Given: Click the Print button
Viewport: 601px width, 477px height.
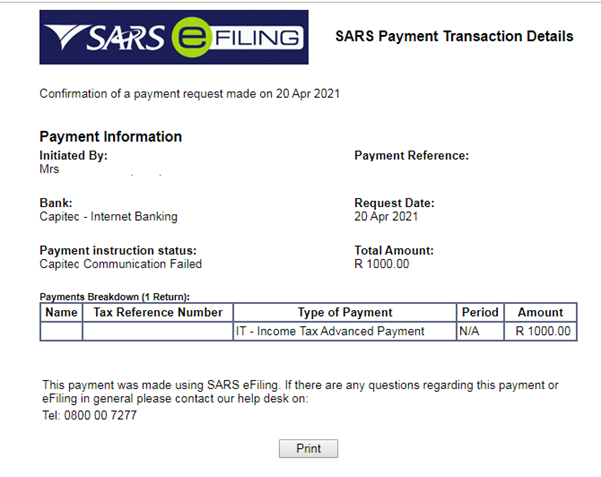Looking at the screenshot, I should (x=308, y=448).
